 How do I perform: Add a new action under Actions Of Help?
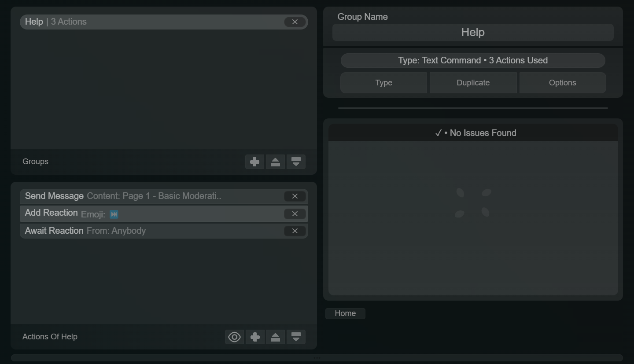pos(255,337)
